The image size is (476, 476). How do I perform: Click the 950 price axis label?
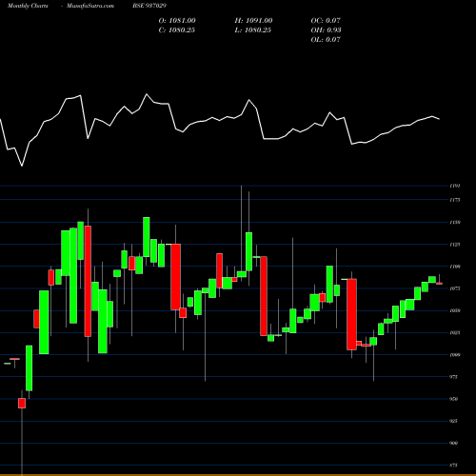coord(454,399)
